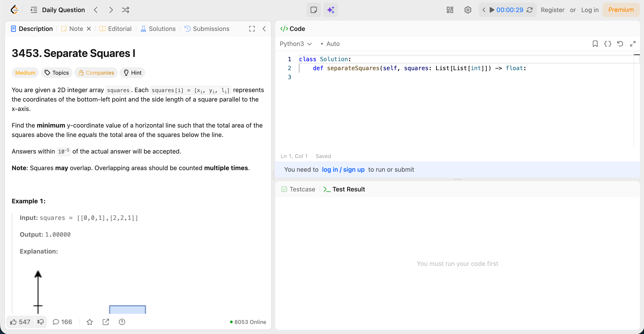The height and width of the screenshot is (334, 644).
Task: Collapse the description panel chevron
Action: 264,29
